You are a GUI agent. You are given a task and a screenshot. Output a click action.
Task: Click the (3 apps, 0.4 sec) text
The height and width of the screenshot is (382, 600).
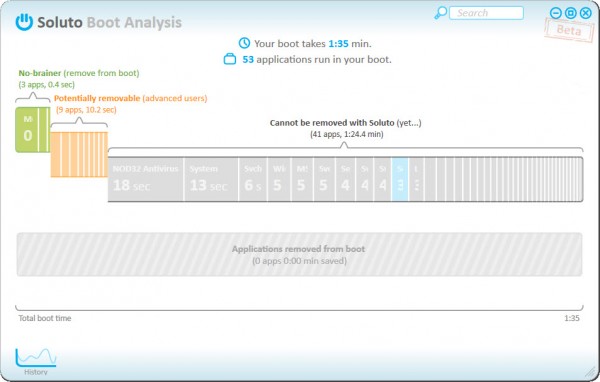pos(47,85)
